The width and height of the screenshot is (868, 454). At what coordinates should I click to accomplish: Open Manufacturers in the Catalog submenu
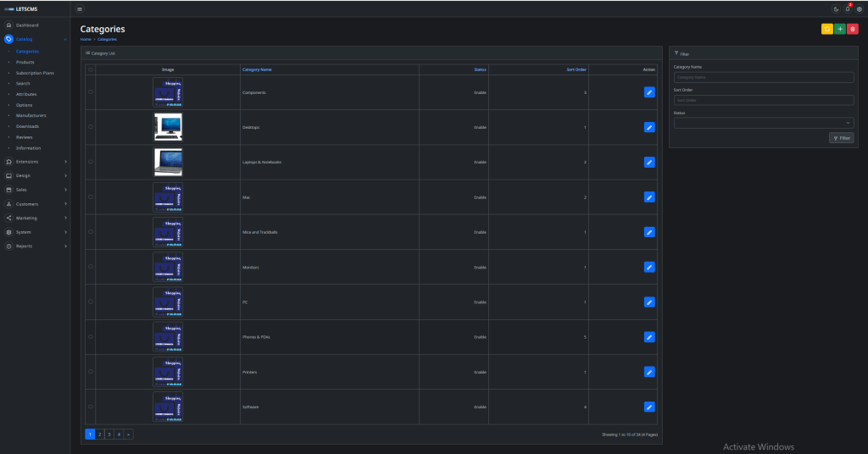31,115
